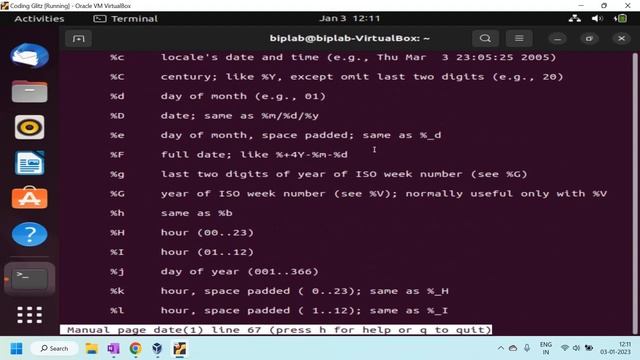Open the terminal hamburger menu
This screenshot has width=640, height=360.
tap(519, 38)
